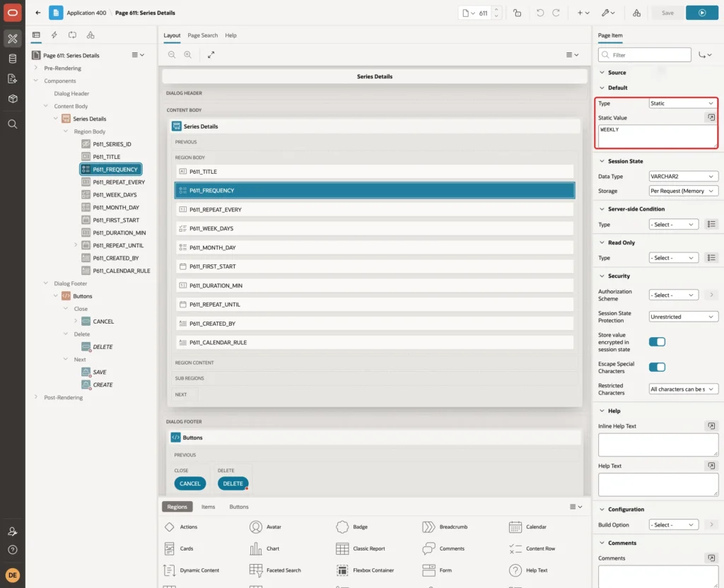Run the page with play button

(x=701, y=13)
